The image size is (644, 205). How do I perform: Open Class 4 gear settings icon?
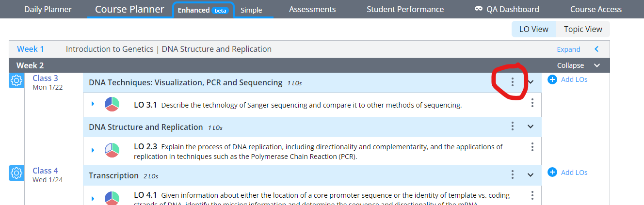click(x=16, y=173)
